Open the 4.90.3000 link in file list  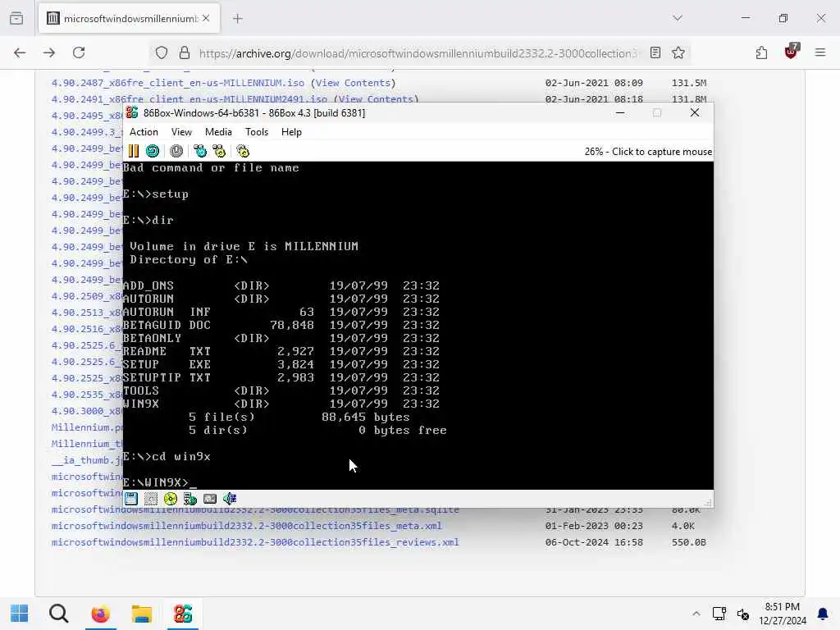[x=87, y=411]
